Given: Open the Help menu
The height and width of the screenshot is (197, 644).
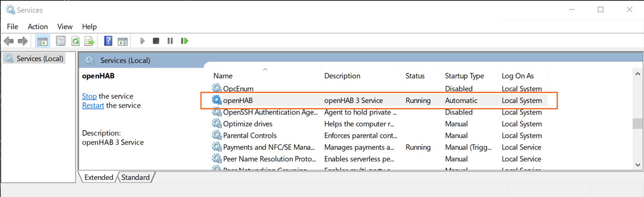Looking at the screenshot, I should [89, 27].
